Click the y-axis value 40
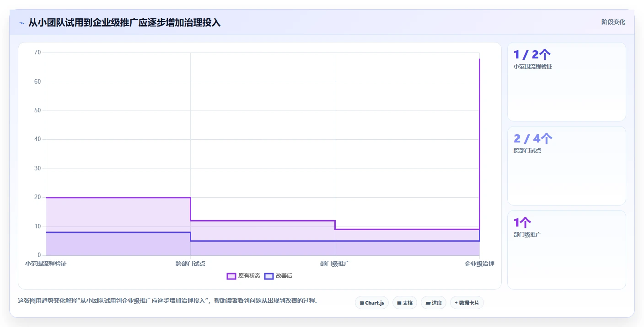This screenshot has width=644, height=327. 38,139
